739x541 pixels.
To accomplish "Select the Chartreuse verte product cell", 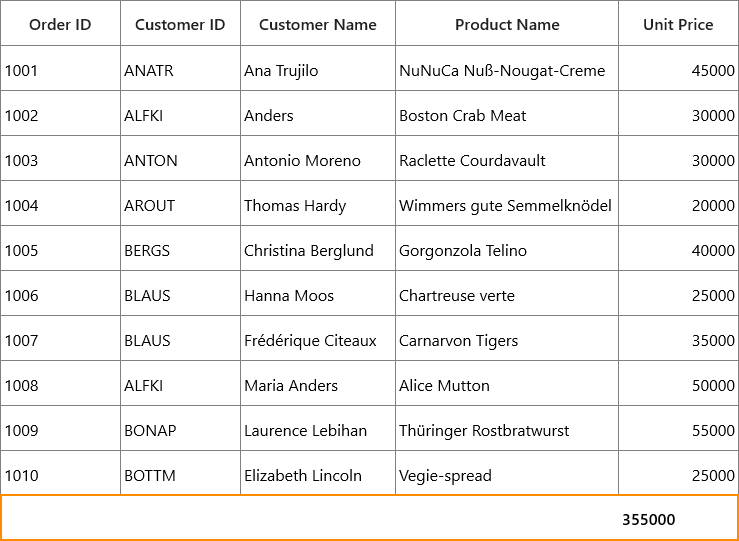I will tap(507, 293).
